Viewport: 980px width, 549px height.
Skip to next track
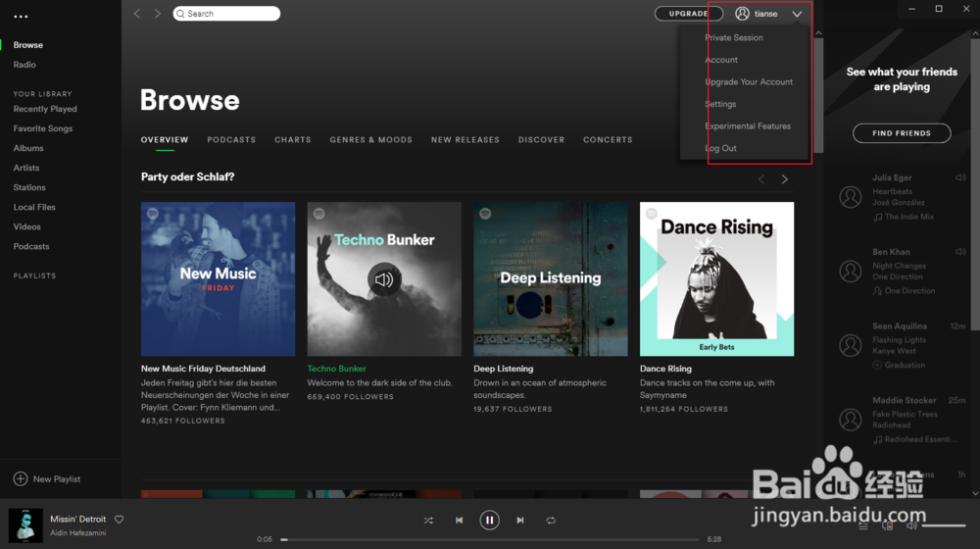[520, 521]
